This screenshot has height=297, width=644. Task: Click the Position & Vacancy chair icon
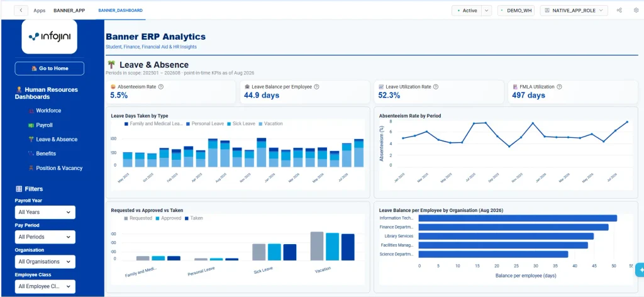31,168
